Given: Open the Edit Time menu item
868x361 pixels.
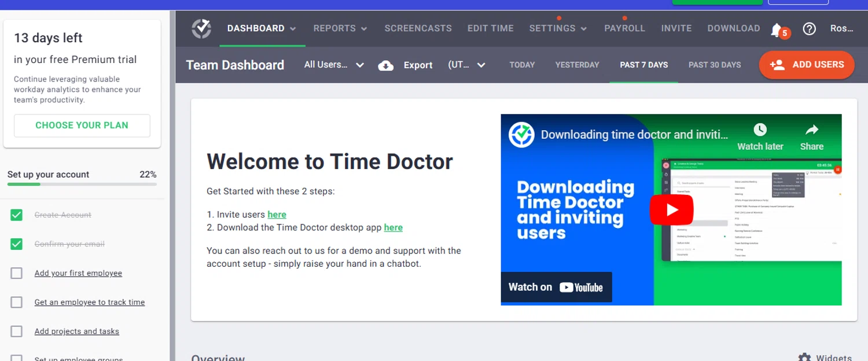Looking at the screenshot, I should coord(490,28).
